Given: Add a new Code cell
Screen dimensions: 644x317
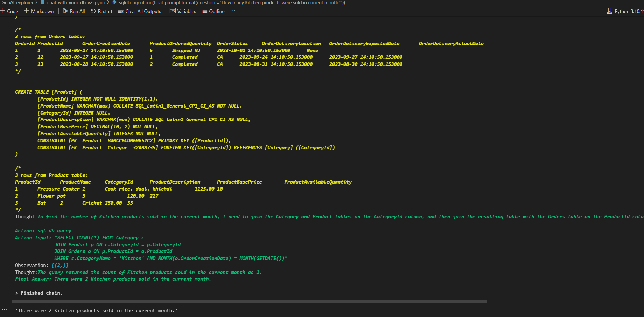Looking at the screenshot, I should coord(9,11).
